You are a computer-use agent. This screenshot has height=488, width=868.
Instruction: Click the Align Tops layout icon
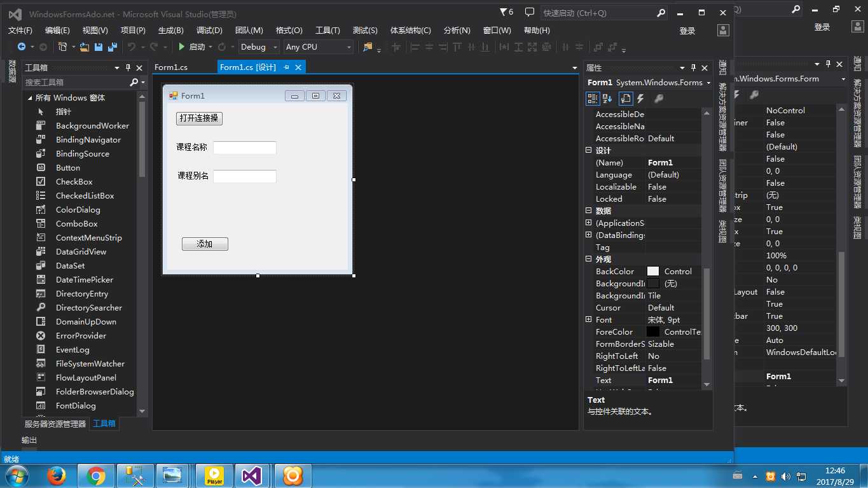click(457, 47)
